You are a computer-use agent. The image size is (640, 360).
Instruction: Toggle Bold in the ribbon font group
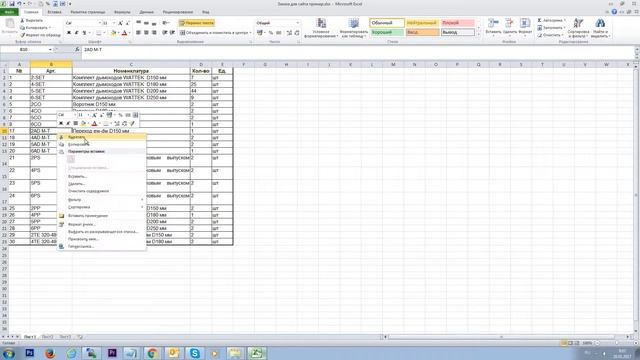pyautogui.click(x=69, y=33)
